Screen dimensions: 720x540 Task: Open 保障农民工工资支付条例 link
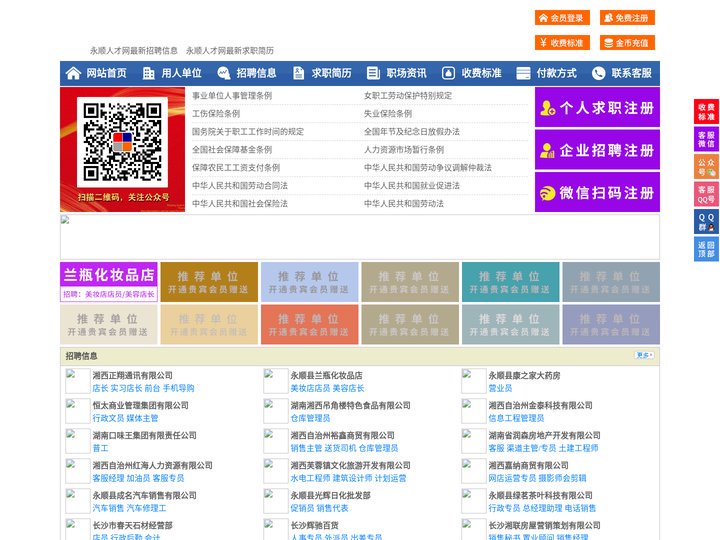point(236,167)
